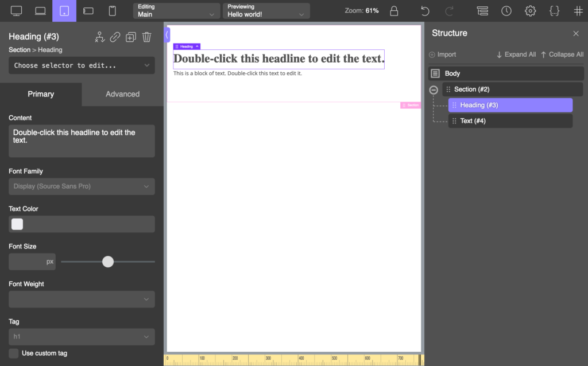
Task: Grab the drag handle of Heading (#3)
Action: (x=454, y=105)
